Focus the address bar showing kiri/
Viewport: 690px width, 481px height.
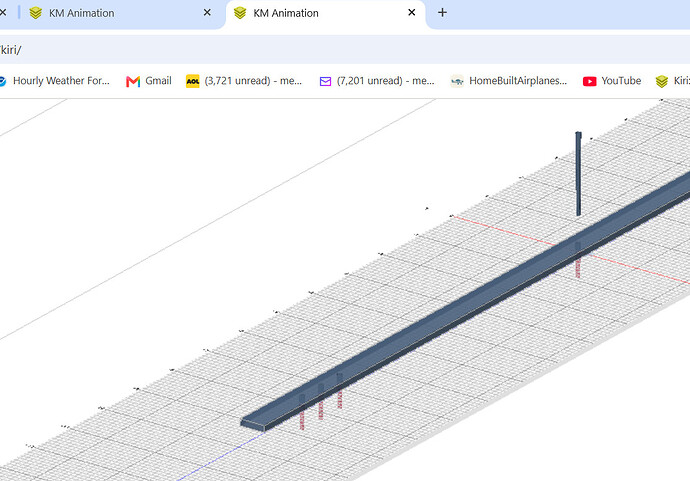pyautogui.click(x=345, y=50)
